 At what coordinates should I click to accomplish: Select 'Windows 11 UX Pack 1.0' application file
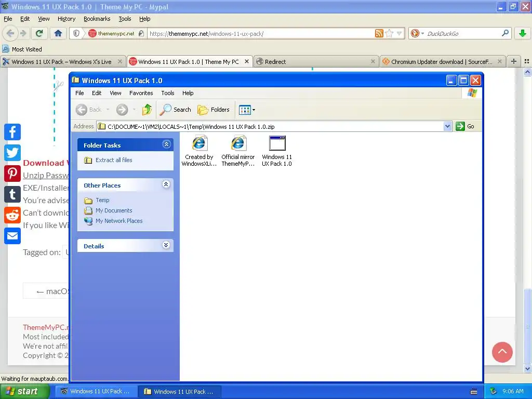(277, 151)
